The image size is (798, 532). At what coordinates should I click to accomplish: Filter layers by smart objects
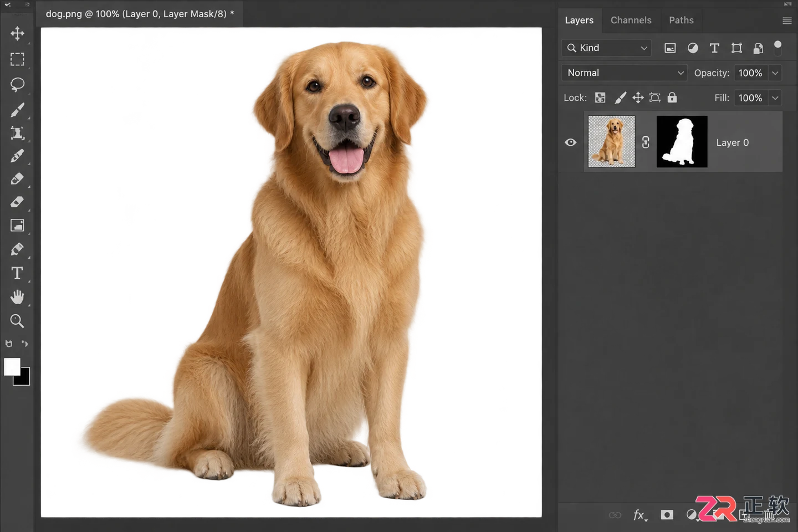(758, 48)
